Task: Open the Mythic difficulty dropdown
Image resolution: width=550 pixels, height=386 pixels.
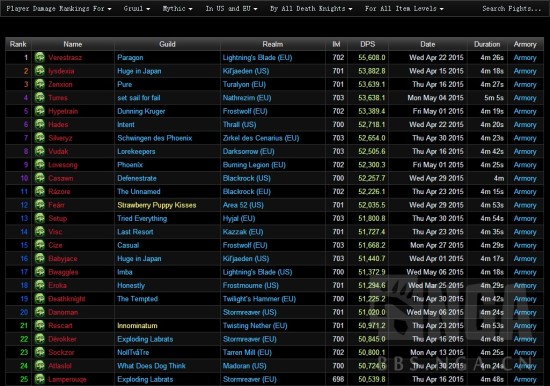Action: [x=177, y=8]
